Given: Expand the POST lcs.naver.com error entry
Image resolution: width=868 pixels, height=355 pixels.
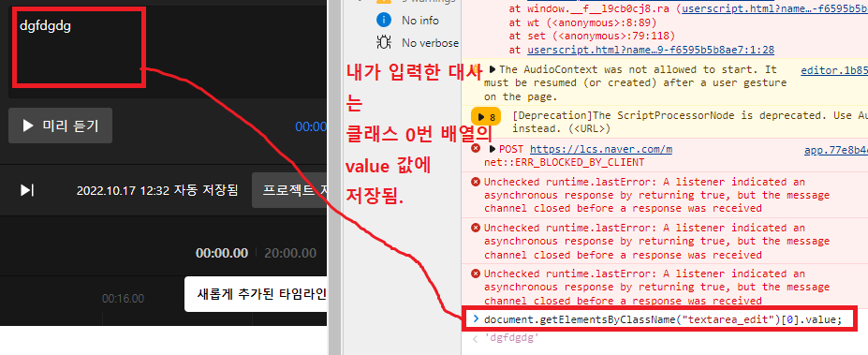Looking at the screenshot, I should tap(493, 149).
